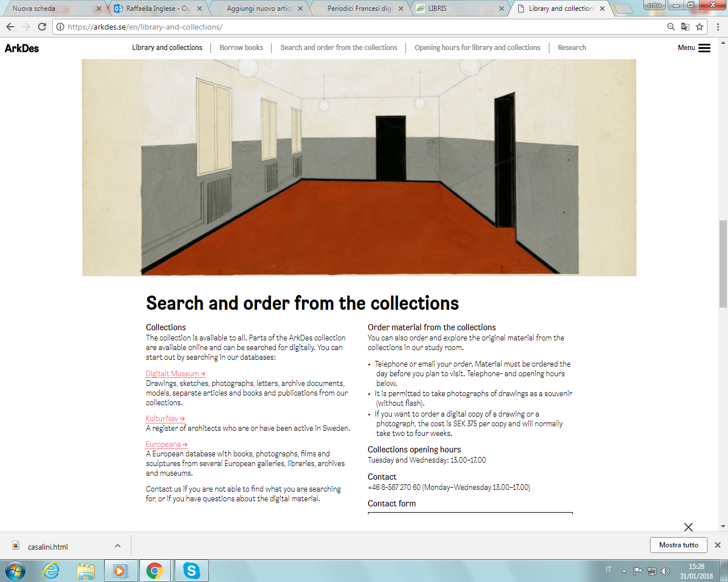Close the LIBRIS tab
Viewport: 728px width, 582px height.
pyautogui.click(x=502, y=9)
